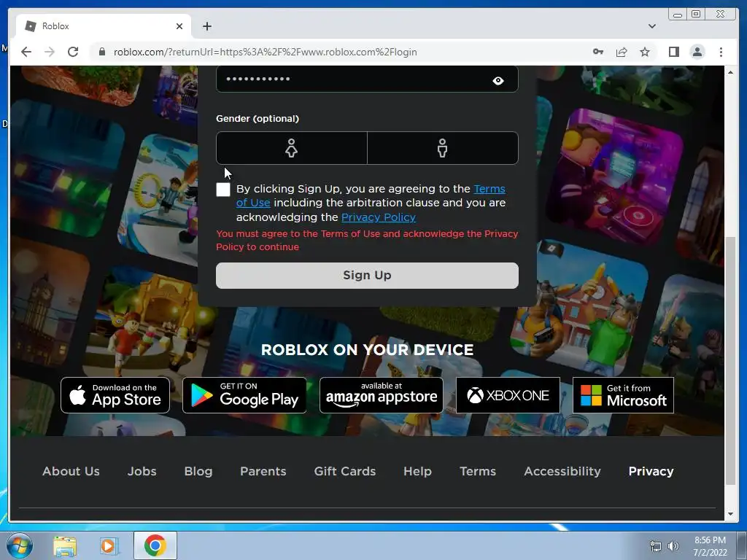
Task: Open the Terms footer link
Action: click(478, 471)
